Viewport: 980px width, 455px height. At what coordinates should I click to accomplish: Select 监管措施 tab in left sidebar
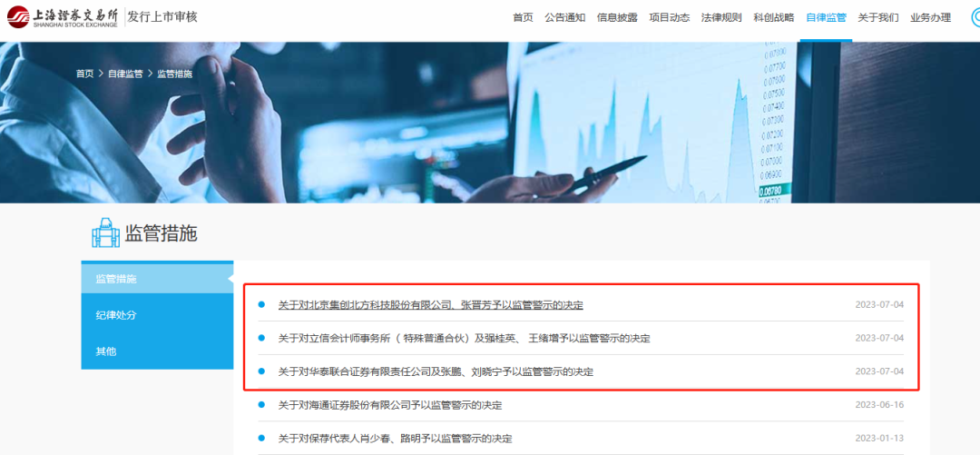(x=116, y=279)
